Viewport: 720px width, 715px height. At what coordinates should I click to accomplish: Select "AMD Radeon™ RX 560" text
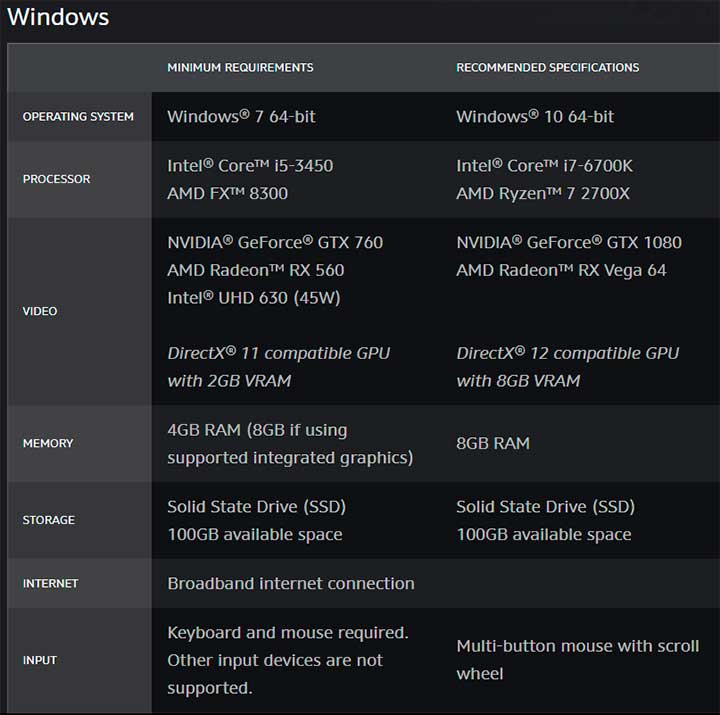click(x=256, y=270)
